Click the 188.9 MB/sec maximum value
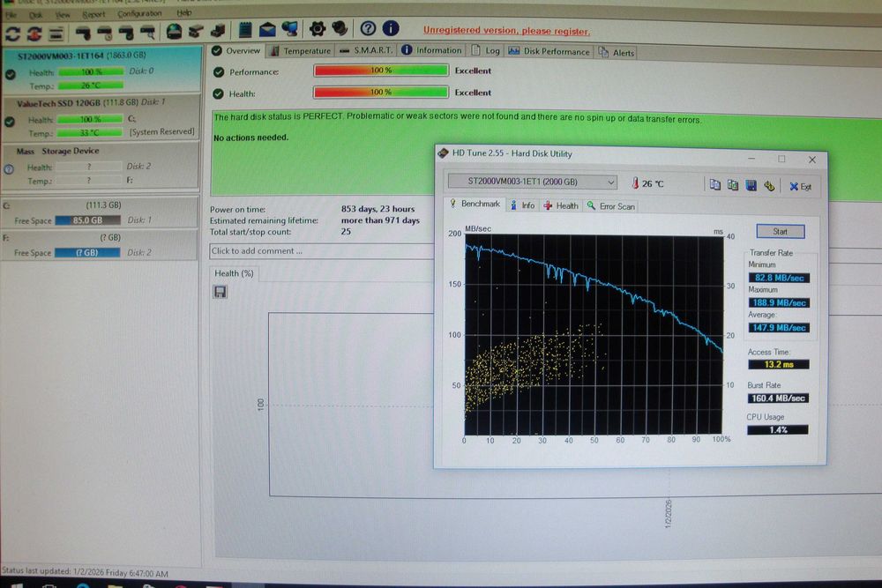 click(x=779, y=302)
